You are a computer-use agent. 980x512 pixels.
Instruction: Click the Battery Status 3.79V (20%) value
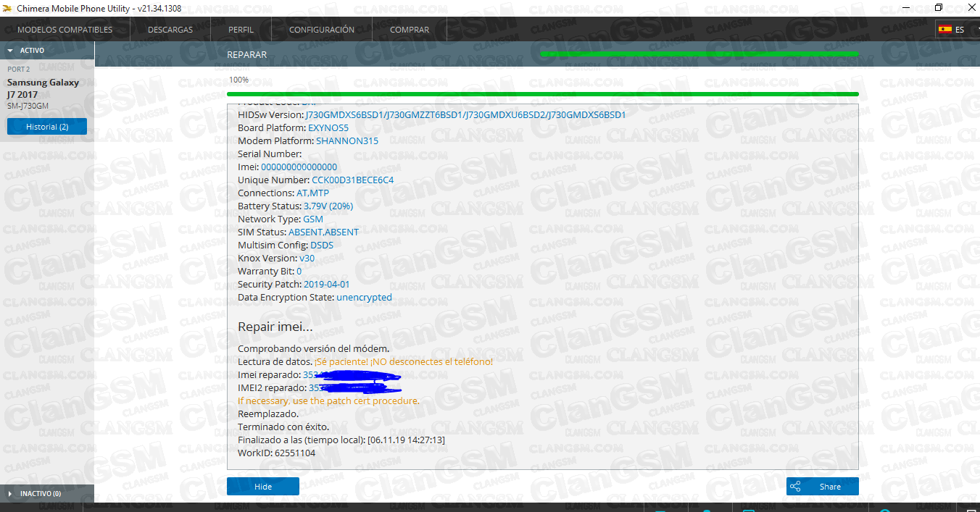pyautogui.click(x=328, y=206)
